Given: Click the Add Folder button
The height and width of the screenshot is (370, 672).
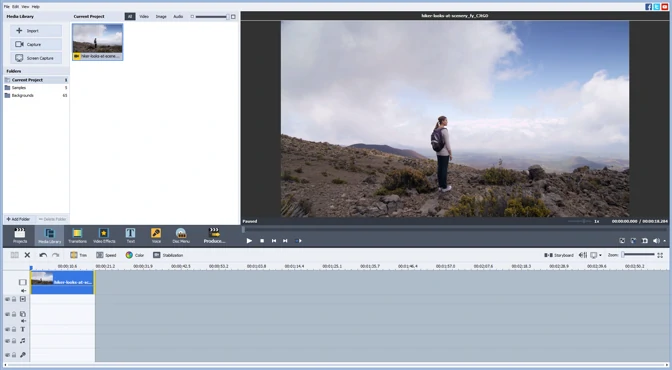Looking at the screenshot, I should pos(18,219).
